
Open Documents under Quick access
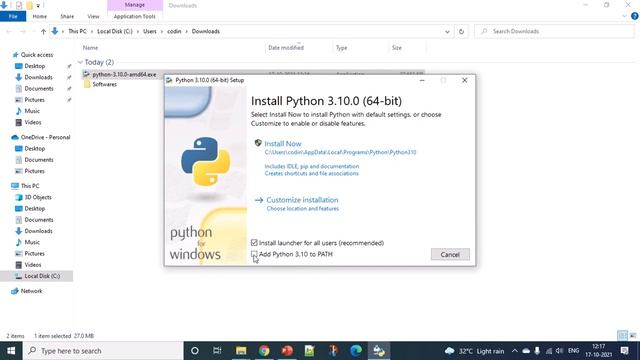(x=39, y=89)
